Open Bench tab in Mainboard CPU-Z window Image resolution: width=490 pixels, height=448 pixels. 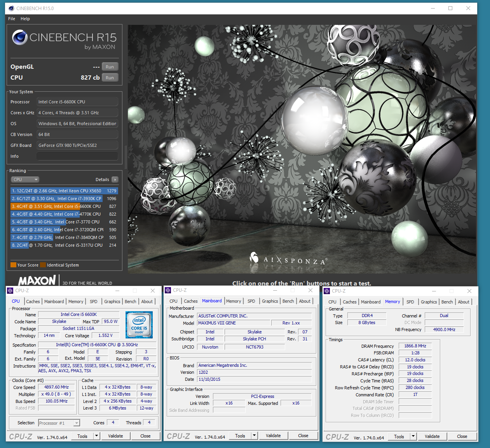click(x=288, y=301)
